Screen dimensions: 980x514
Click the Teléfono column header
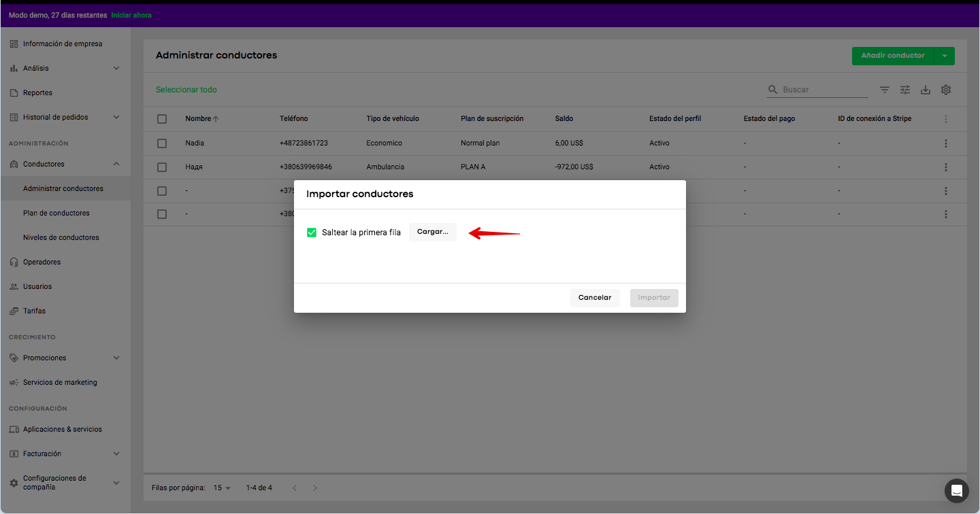click(x=294, y=119)
